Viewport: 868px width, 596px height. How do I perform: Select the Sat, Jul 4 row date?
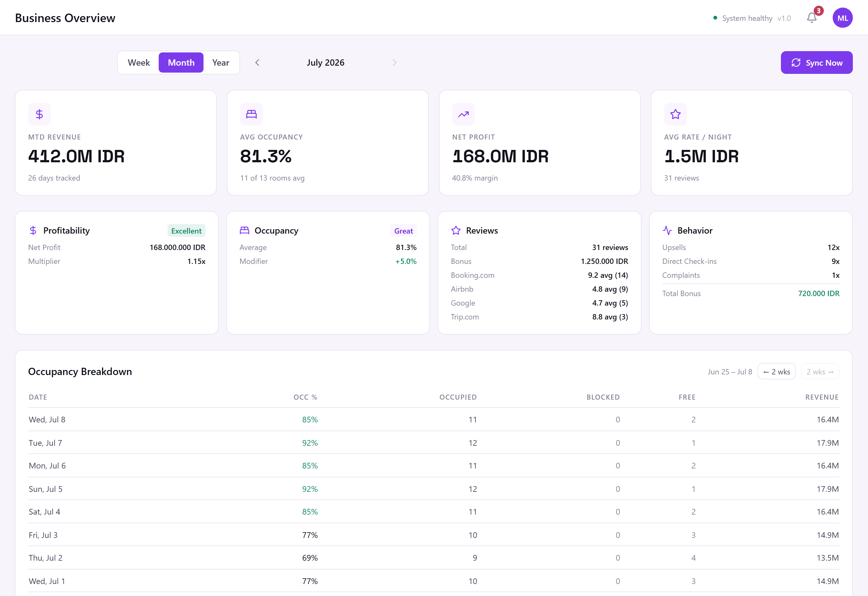tap(44, 511)
